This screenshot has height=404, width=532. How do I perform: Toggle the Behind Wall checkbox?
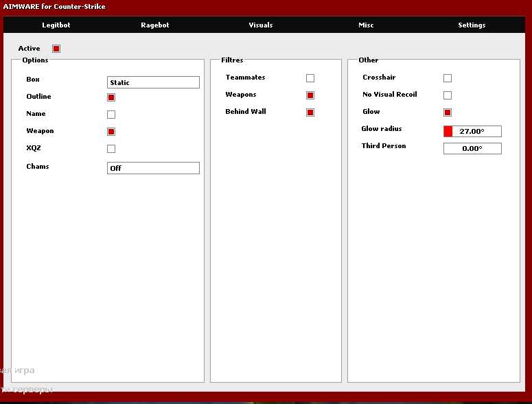click(x=310, y=112)
